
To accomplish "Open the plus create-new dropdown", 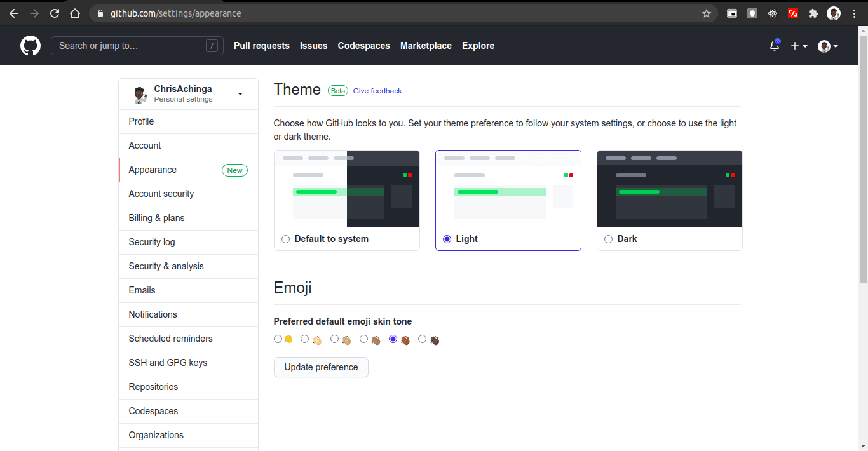I will coord(799,46).
